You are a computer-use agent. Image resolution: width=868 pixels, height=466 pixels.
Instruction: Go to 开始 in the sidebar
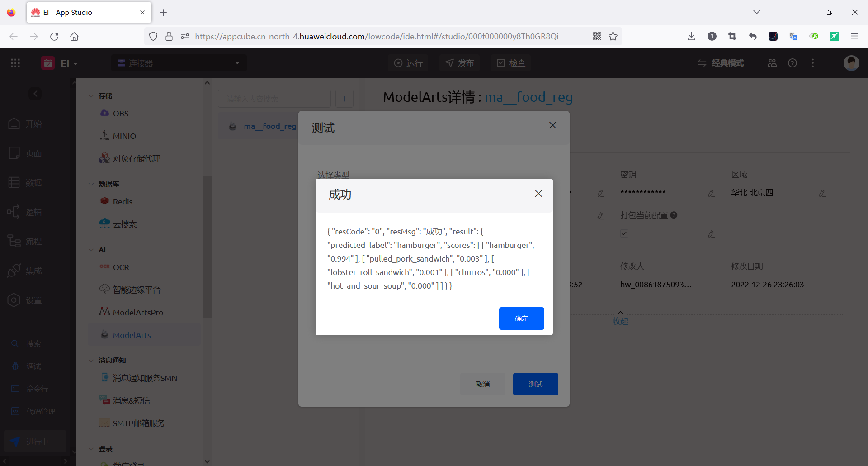25,124
